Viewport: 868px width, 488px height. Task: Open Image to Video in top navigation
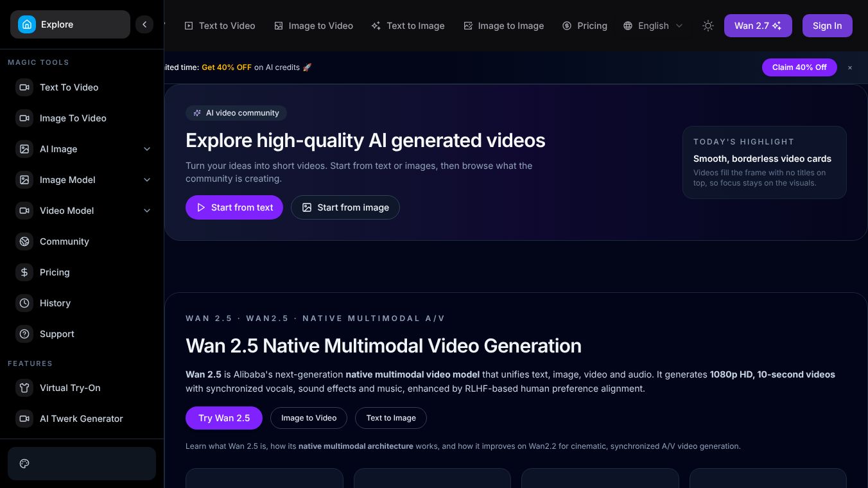point(313,26)
